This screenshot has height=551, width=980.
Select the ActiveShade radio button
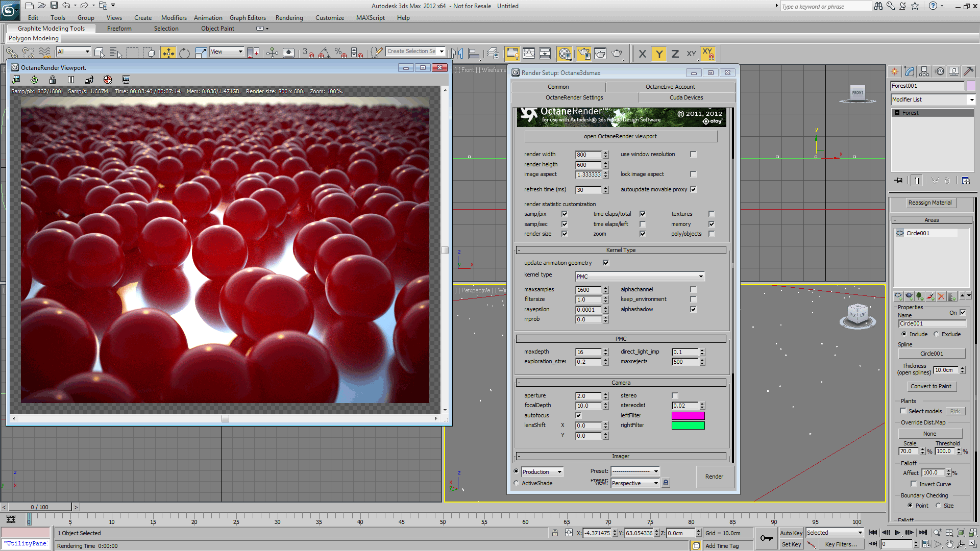(x=517, y=483)
